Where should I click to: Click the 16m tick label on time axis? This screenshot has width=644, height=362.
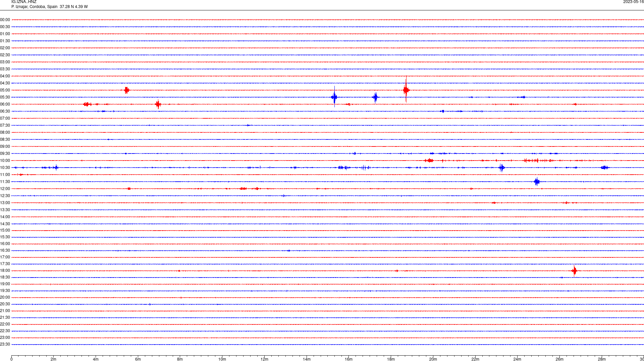pyautogui.click(x=349, y=359)
